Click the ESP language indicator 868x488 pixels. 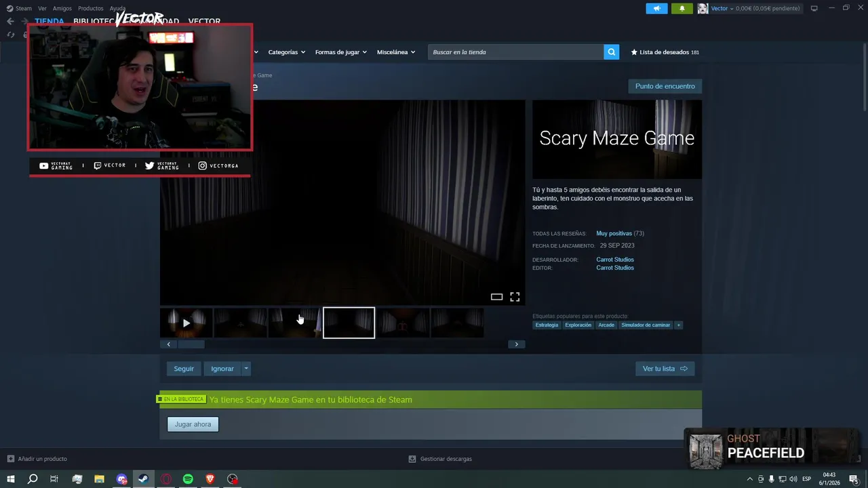point(807,479)
